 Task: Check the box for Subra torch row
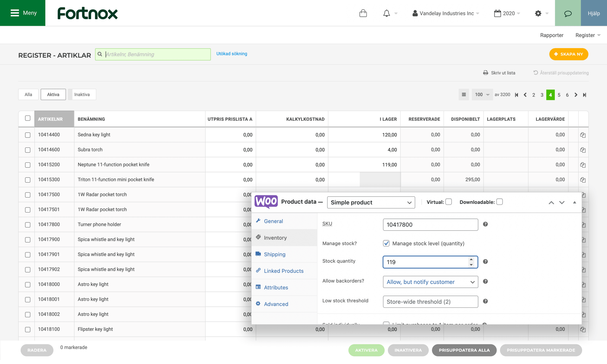[28, 150]
